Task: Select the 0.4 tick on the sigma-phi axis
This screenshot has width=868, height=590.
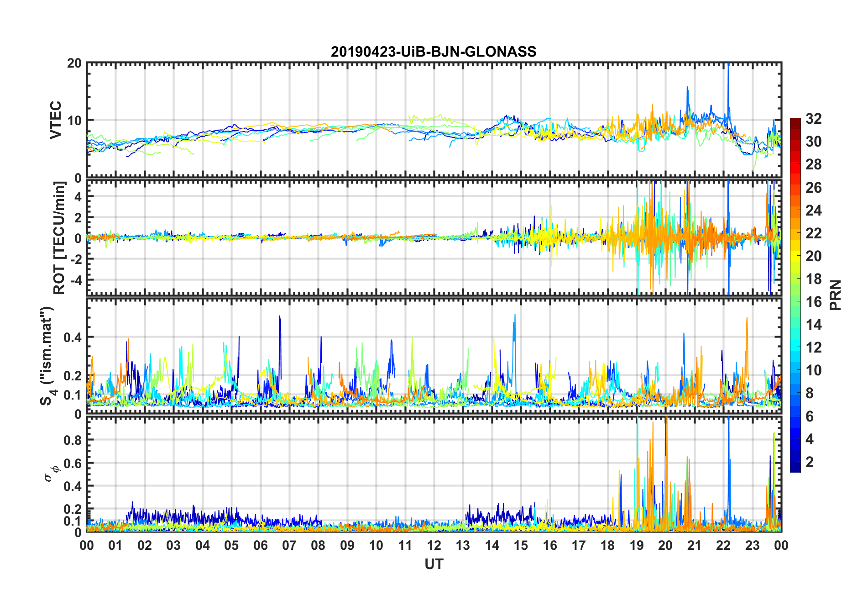Action: pos(73,486)
